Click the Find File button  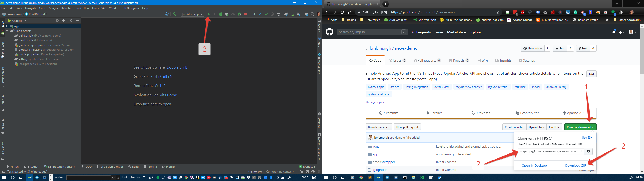554,127
